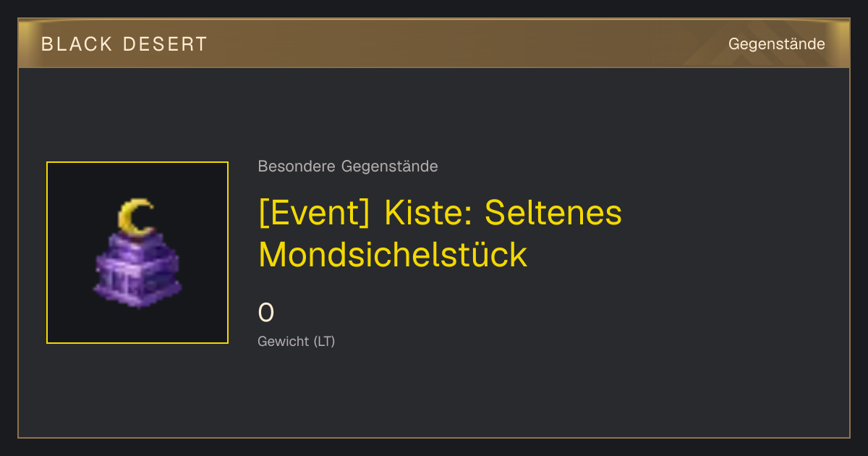Click the (LT) unit in weight label

pyautogui.click(x=324, y=342)
